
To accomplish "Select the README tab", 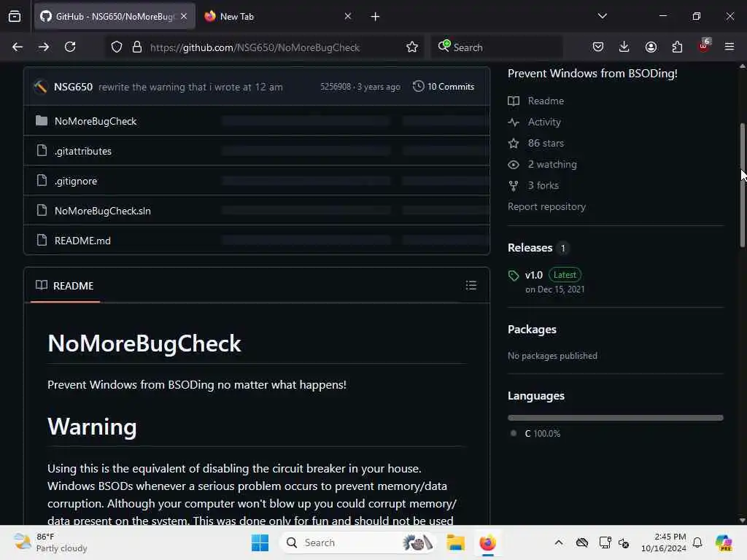I will [x=65, y=286].
